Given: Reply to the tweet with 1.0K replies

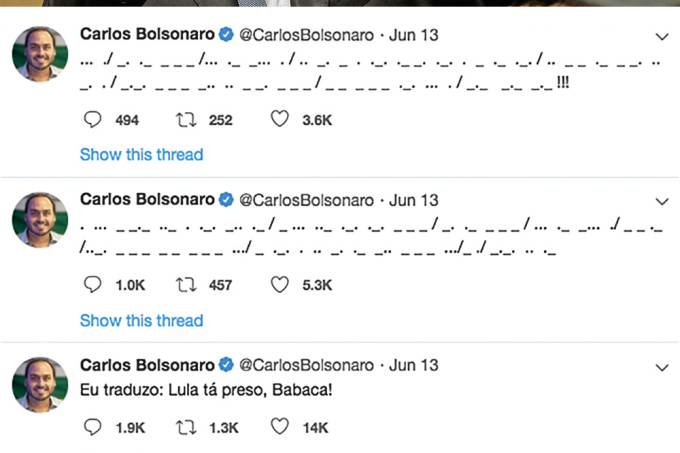Looking at the screenshot, I should [91, 285].
